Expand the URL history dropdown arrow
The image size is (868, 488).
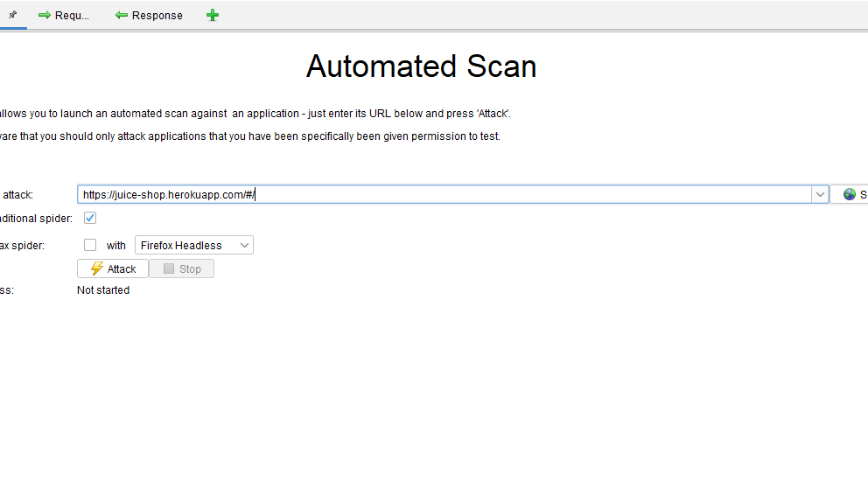click(x=820, y=194)
